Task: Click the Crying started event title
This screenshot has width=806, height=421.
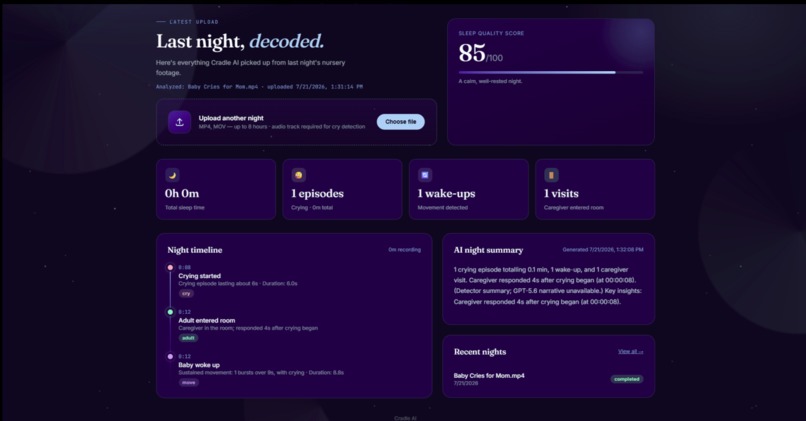Action: (199, 276)
